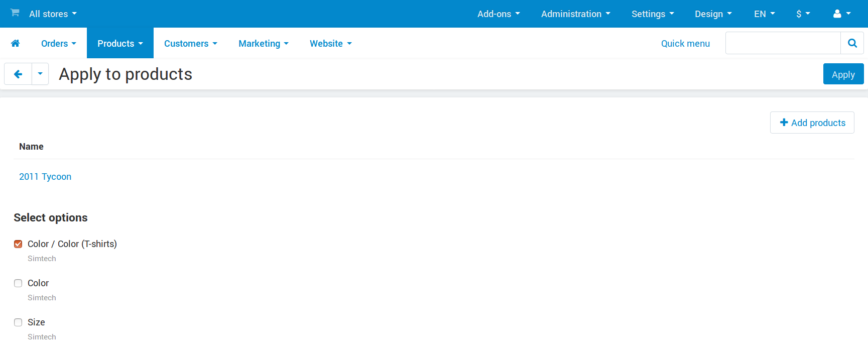This screenshot has width=868, height=349.
Task: Open the $ currency selector
Action: tap(803, 14)
